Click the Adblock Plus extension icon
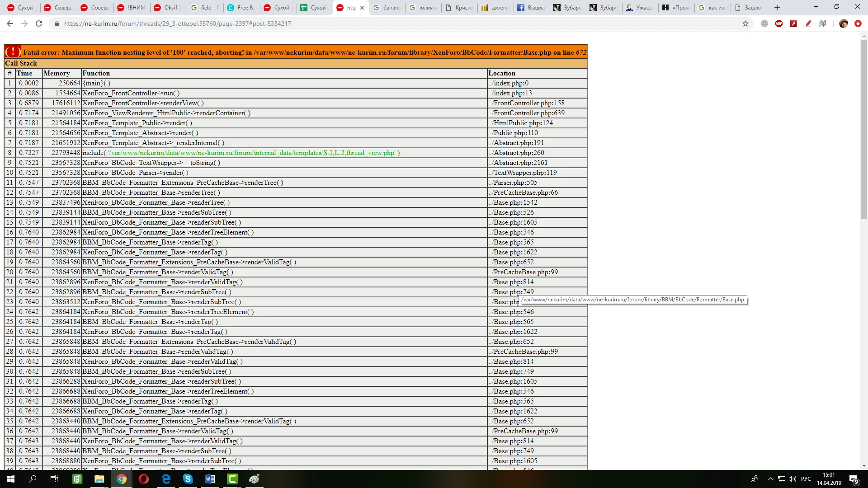 [x=779, y=23]
